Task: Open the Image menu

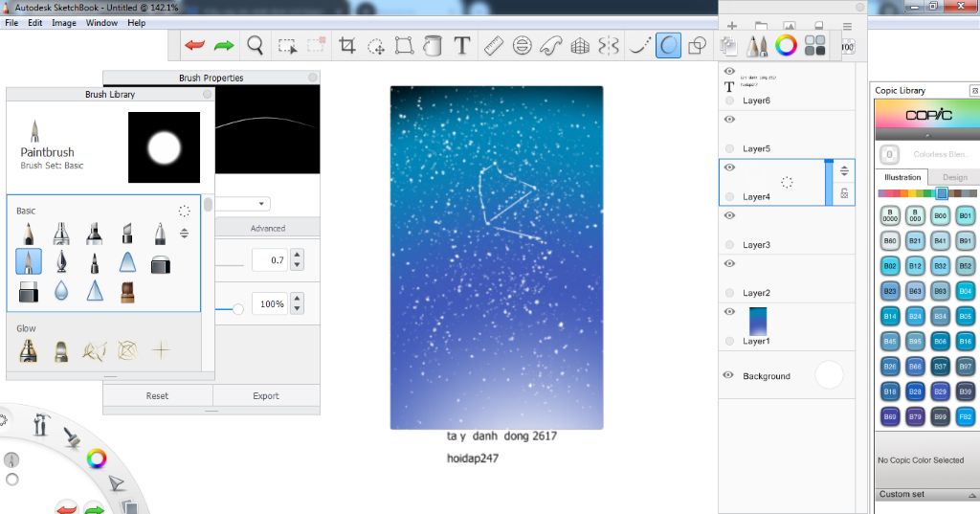Action: 64,23
